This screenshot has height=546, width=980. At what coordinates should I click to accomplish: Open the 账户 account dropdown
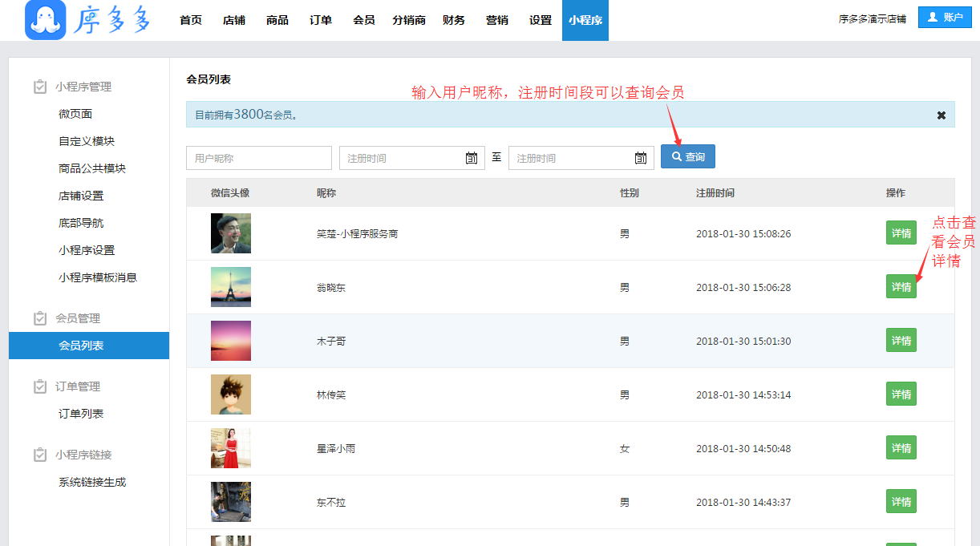(945, 18)
